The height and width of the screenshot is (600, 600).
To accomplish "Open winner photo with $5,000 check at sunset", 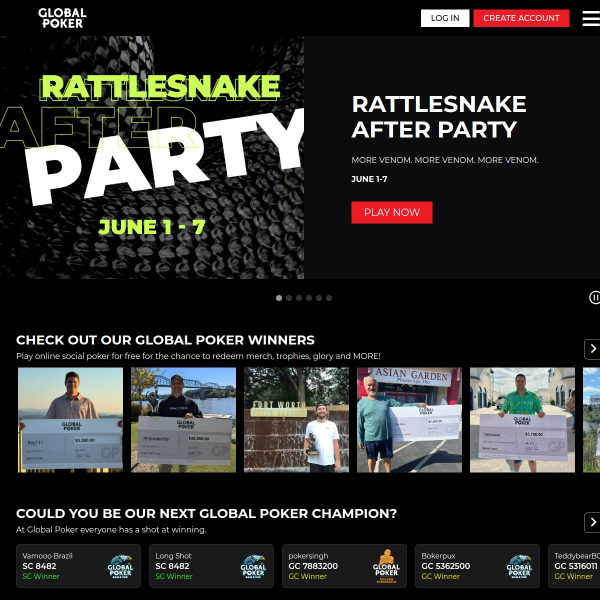I will pyautogui.click(x=70, y=420).
